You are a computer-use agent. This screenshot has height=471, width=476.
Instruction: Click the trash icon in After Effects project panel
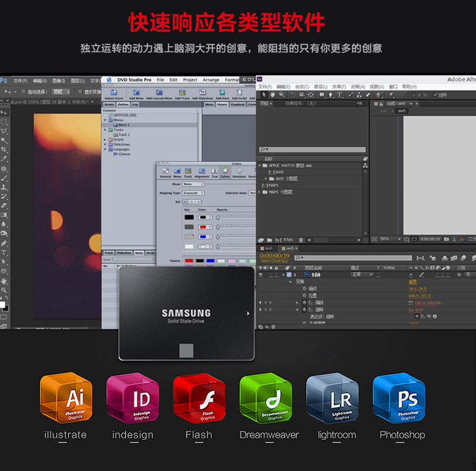click(301, 240)
